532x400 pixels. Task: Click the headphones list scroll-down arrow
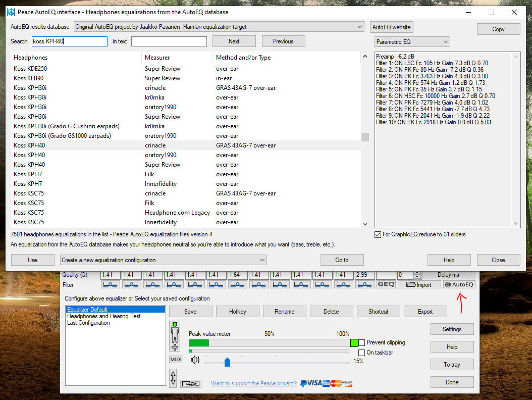365,224
